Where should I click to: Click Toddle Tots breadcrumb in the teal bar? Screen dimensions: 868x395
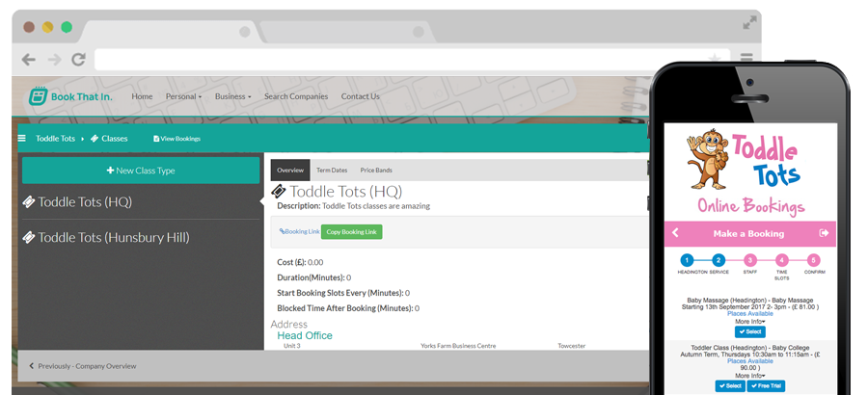[55, 139]
